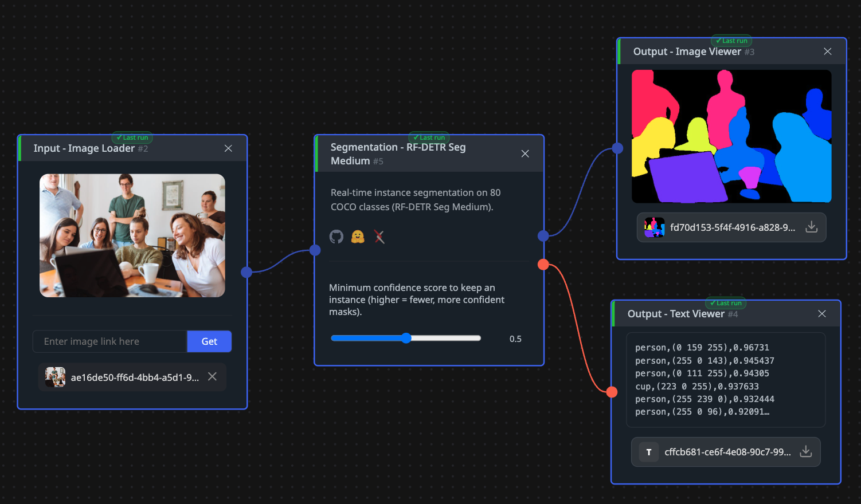
Task: Open the GitHub link icon
Action: point(336,237)
